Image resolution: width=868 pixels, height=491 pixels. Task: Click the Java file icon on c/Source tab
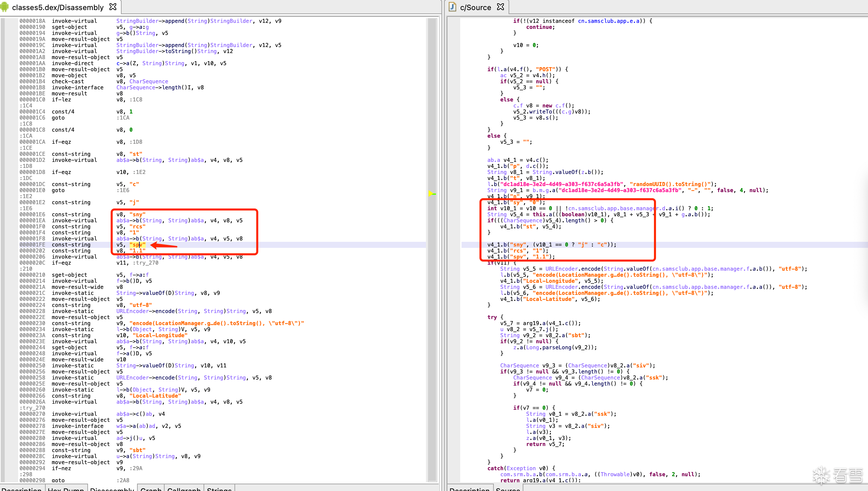point(452,7)
